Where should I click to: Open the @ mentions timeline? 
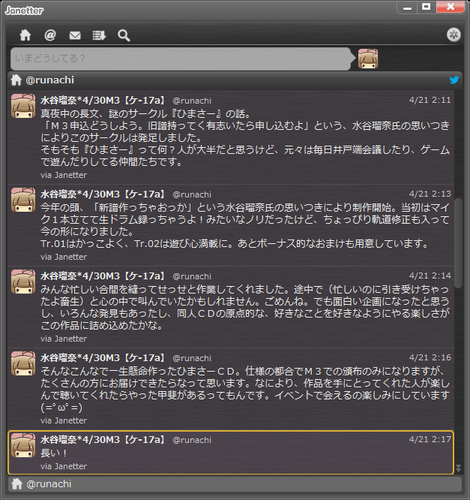(x=50, y=35)
